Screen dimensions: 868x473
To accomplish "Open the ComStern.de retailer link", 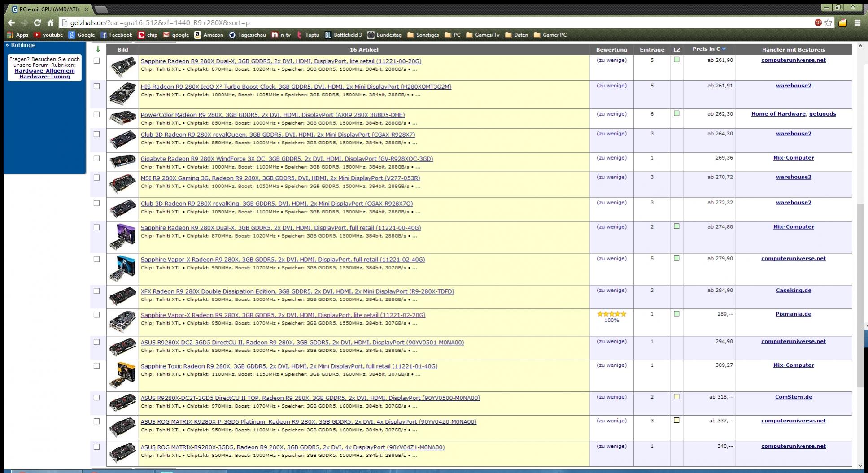I will [794, 397].
